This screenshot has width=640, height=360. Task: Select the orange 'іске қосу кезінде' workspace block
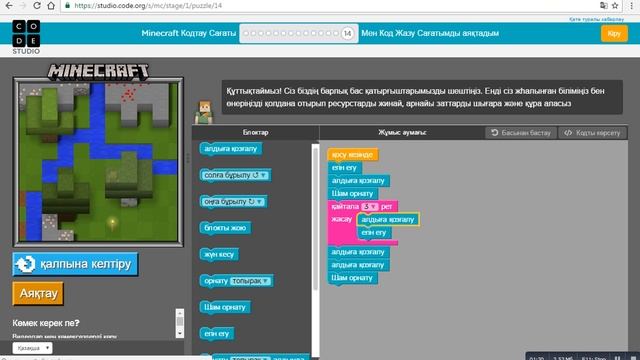pos(352,155)
